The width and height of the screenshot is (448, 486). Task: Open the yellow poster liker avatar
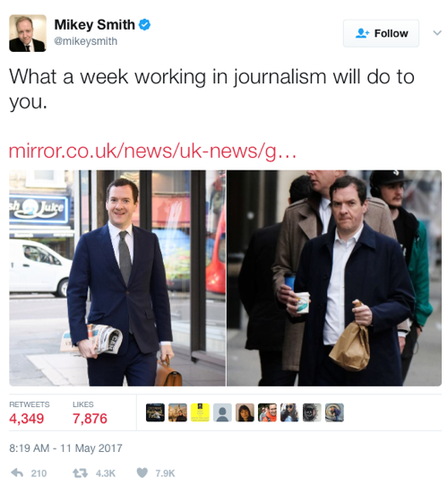(x=200, y=412)
